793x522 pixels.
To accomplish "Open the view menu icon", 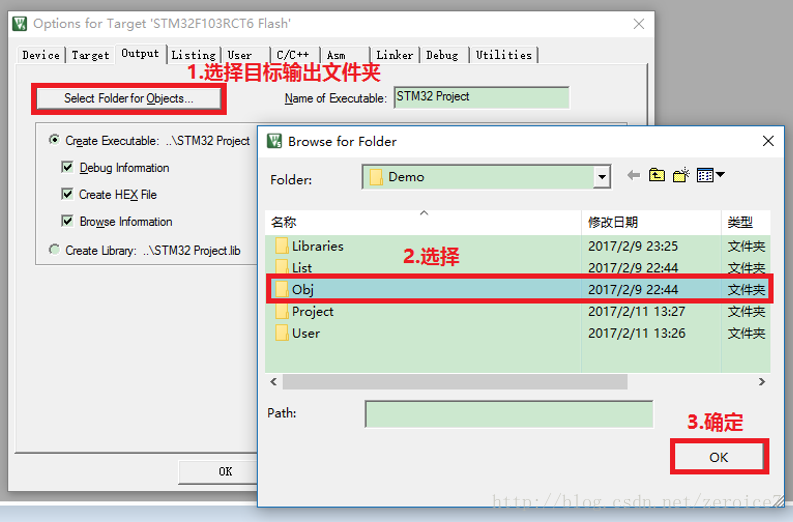I will point(710,175).
